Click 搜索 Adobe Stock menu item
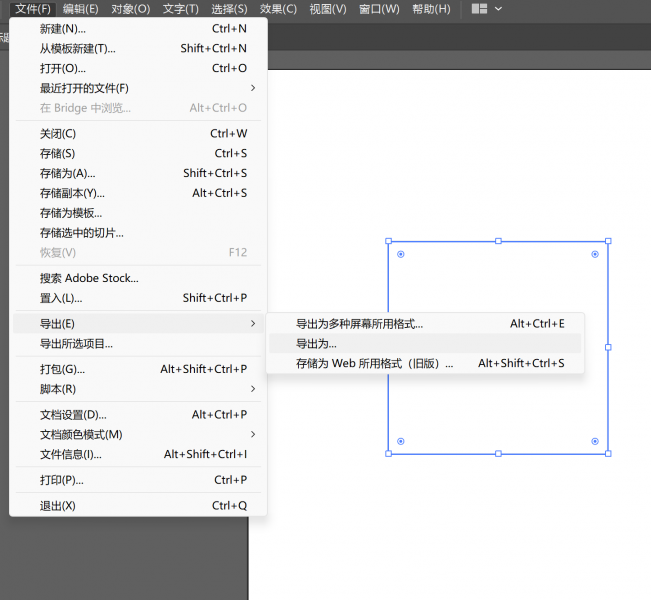The width and height of the screenshot is (651, 600). click(89, 278)
